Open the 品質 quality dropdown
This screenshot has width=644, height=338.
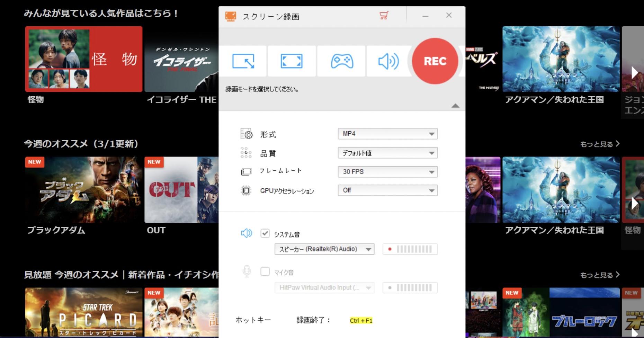click(387, 153)
